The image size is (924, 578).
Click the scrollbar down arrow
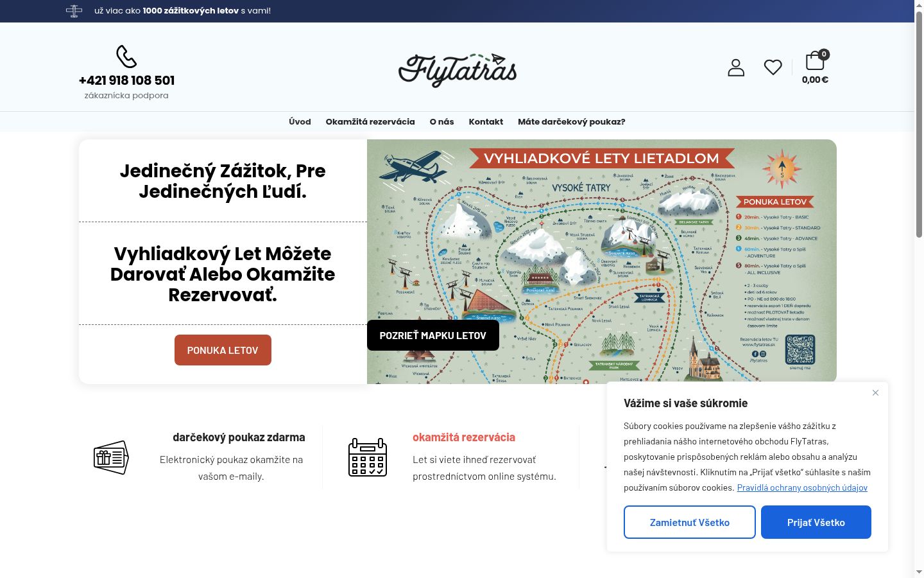(x=919, y=572)
